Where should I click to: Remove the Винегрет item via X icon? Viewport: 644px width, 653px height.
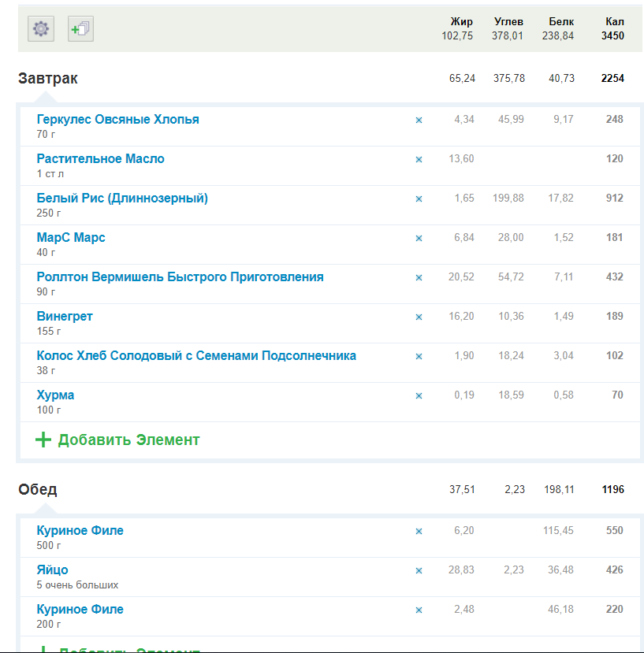(x=419, y=317)
